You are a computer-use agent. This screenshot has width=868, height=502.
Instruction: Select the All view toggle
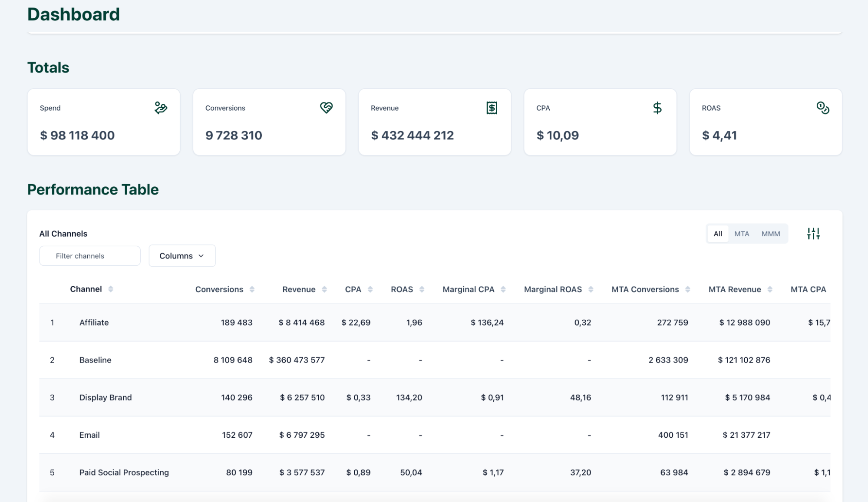click(718, 234)
